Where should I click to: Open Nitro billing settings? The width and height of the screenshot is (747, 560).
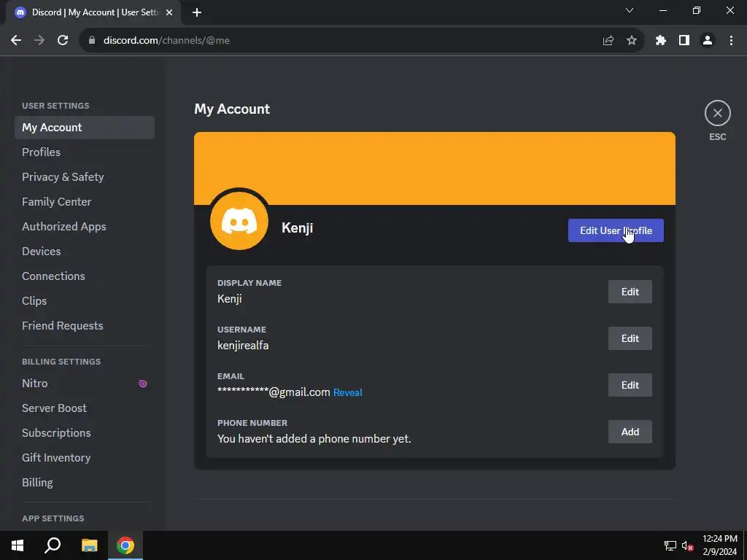(85, 384)
